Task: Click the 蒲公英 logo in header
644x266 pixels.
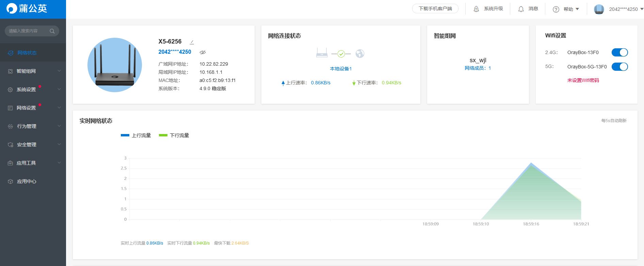Action: click(27, 9)
